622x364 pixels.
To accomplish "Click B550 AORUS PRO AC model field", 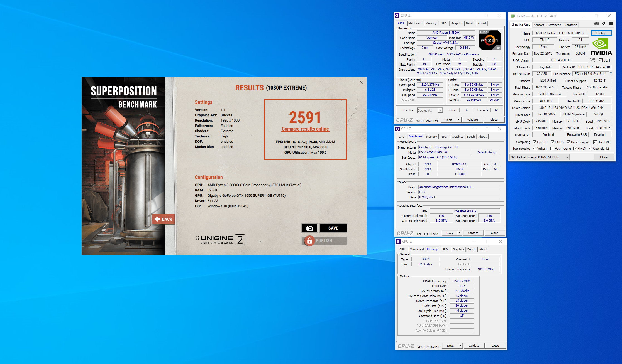I will coord(445,152).
